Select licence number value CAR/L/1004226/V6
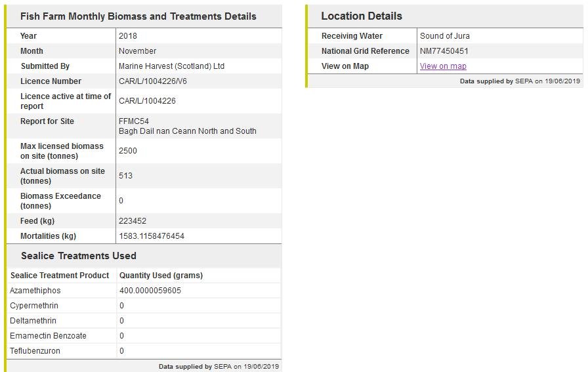588x372 pixels. click(x=153, y=81)
